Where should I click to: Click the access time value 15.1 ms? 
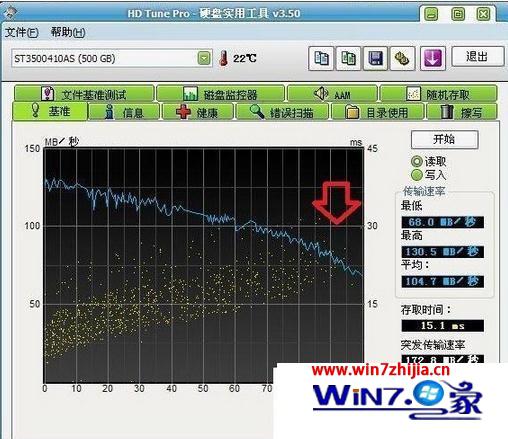(x=443, y=326)
